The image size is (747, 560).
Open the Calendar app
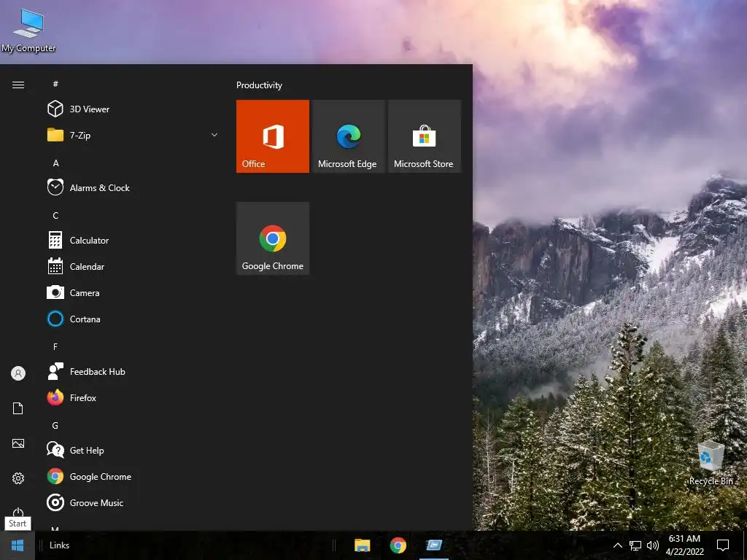(x=131, y=267)
